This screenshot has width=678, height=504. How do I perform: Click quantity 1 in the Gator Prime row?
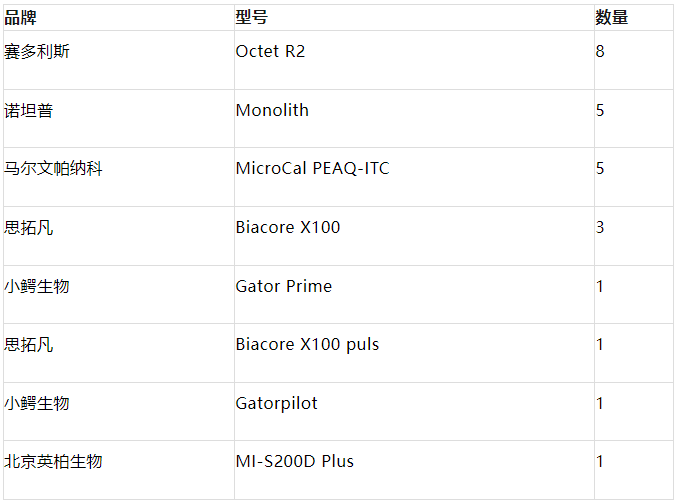click(x=600, y=286)
